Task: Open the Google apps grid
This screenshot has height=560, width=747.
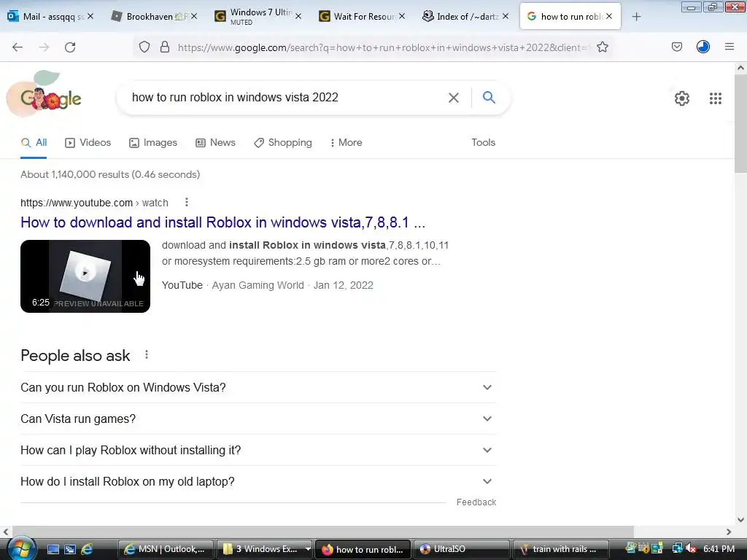Action: 715,98
